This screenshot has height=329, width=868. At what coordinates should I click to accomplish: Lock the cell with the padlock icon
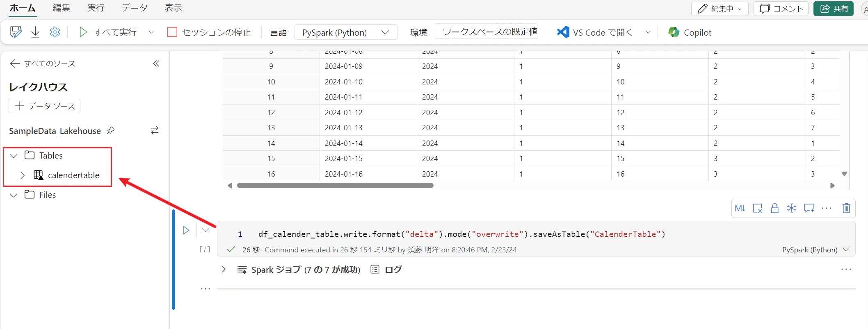point(774,208)
